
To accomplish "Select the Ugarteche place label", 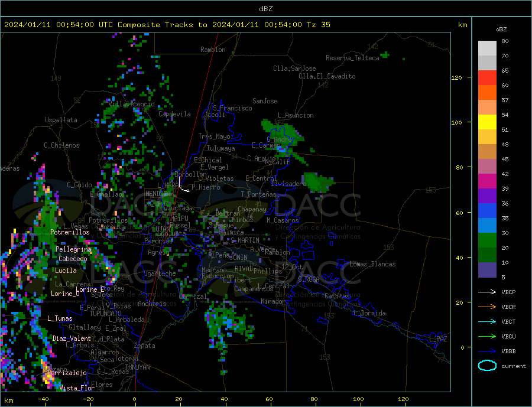I will 160,273.
